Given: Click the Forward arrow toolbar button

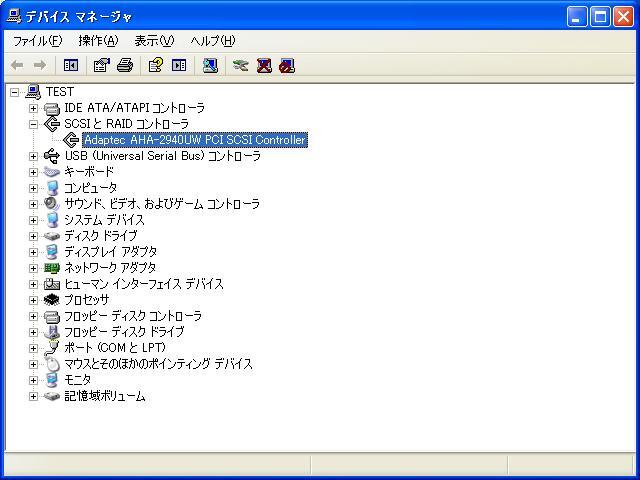Looking at the screenshot, I should point(40,65).
